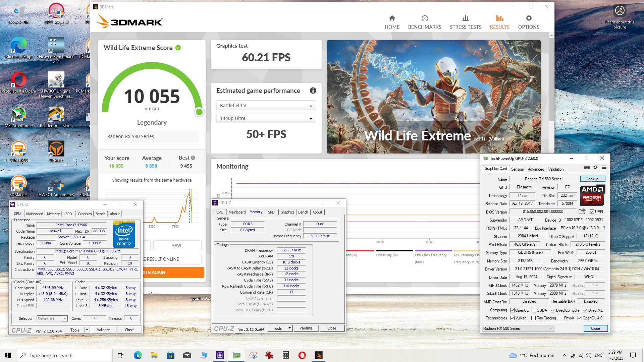Open the Mainboard tab in the left CPU-Z window

(35, 214)
